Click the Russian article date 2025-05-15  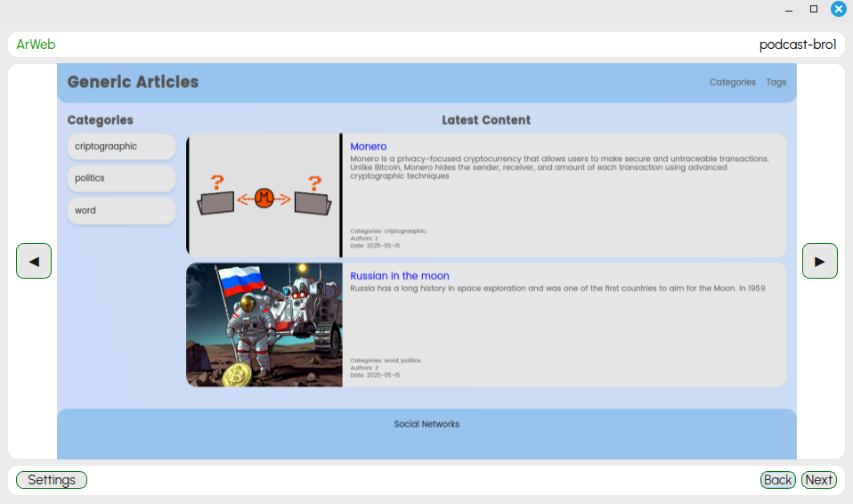point(375,375)
